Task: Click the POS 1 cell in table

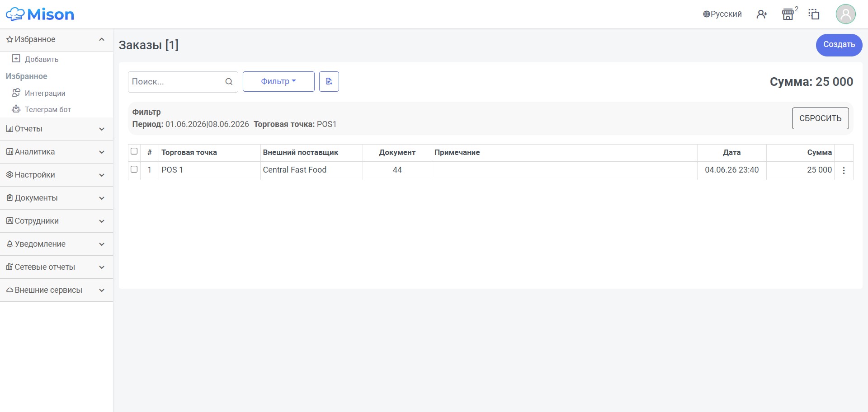Action: tap(210, 170)
